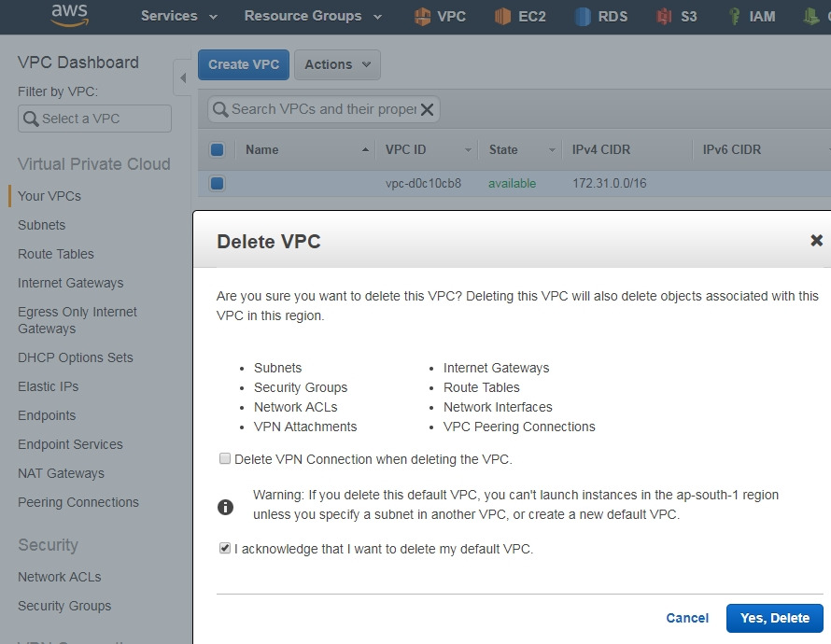Open Internet Gateways in the sidebar
The width and height of the screenshot is (831, 644).
pos(70,284)
